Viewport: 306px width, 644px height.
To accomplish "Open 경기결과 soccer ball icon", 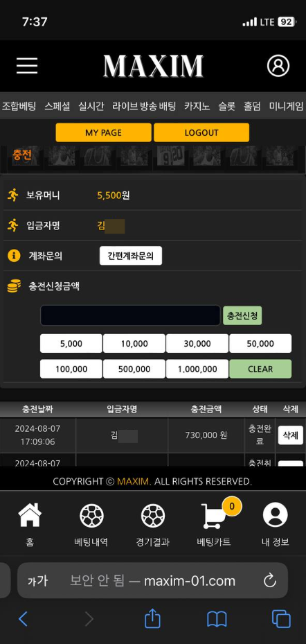I will (x=153, y=516).
